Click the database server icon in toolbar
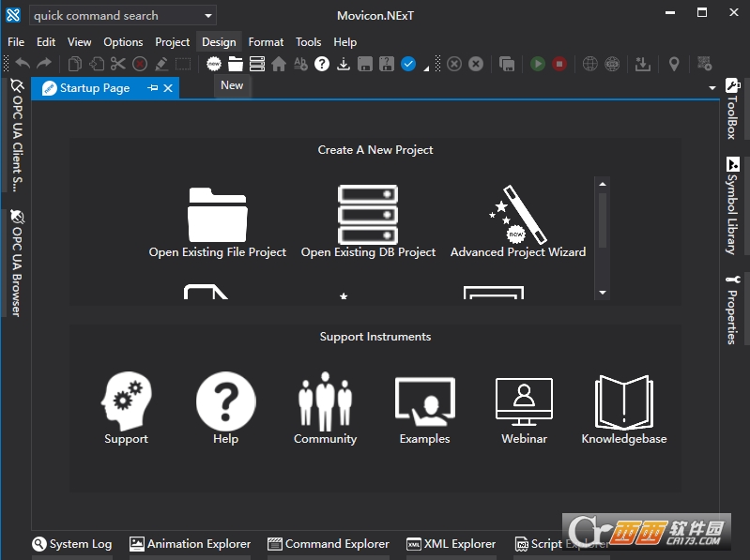This screenshot has width=750, height=560. (257, 64)
